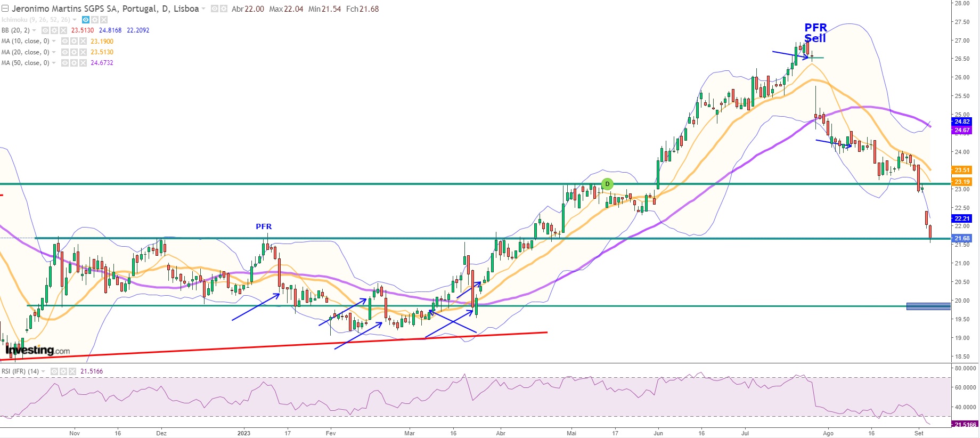Expand the MA (10, close, 0) dropdown arrow
Screen dimensions: 980x438
54,41
